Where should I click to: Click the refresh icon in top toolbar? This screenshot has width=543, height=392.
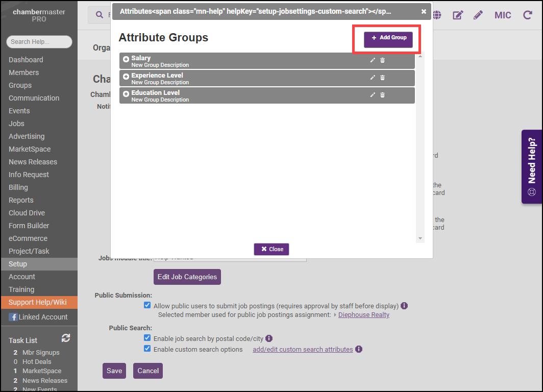[527, 15]
